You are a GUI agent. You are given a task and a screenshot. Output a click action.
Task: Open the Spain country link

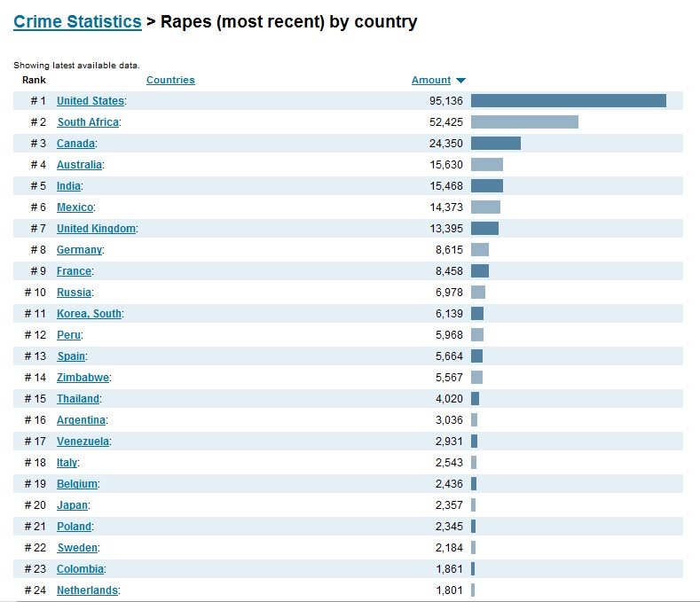click(71, 356)
